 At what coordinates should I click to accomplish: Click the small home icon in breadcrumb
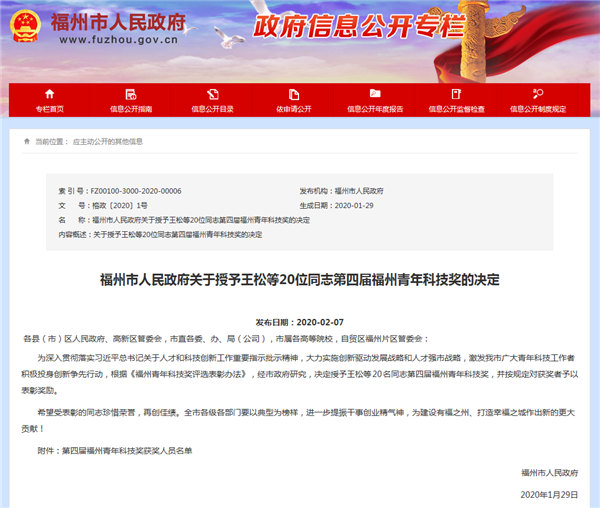tap(26, 142)
